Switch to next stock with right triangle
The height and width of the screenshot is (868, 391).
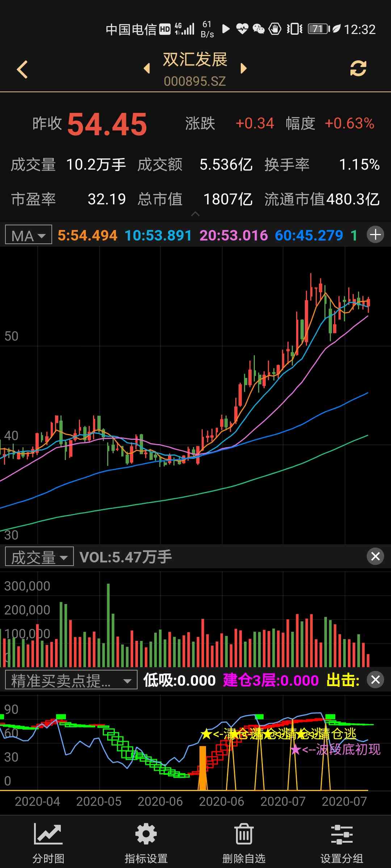(x=243, y=68)
